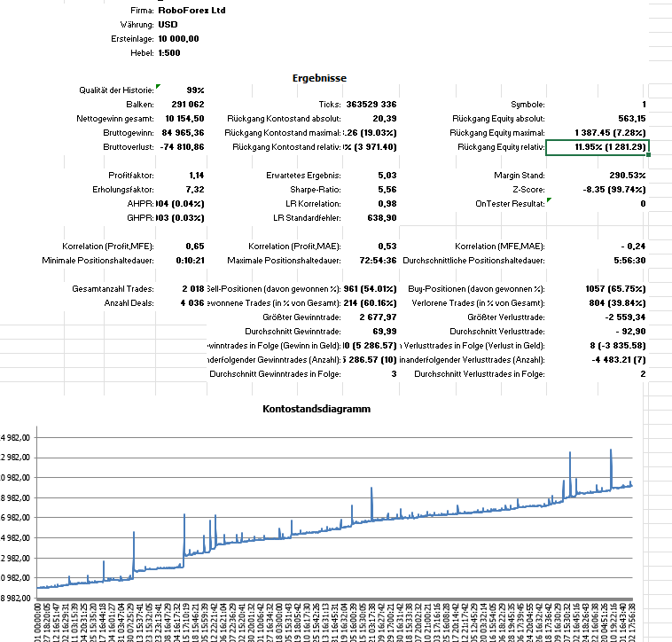Image resolution: width=672 pixels, height=642 pixels.
Task: Click the fill handle of the selected cell
Action: coord(650,155)
